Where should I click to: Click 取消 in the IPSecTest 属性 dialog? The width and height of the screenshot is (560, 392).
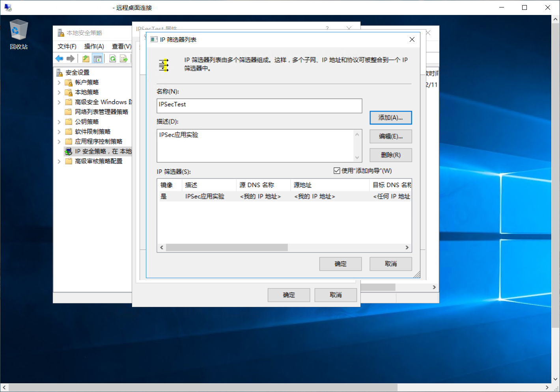click(336, 295)
